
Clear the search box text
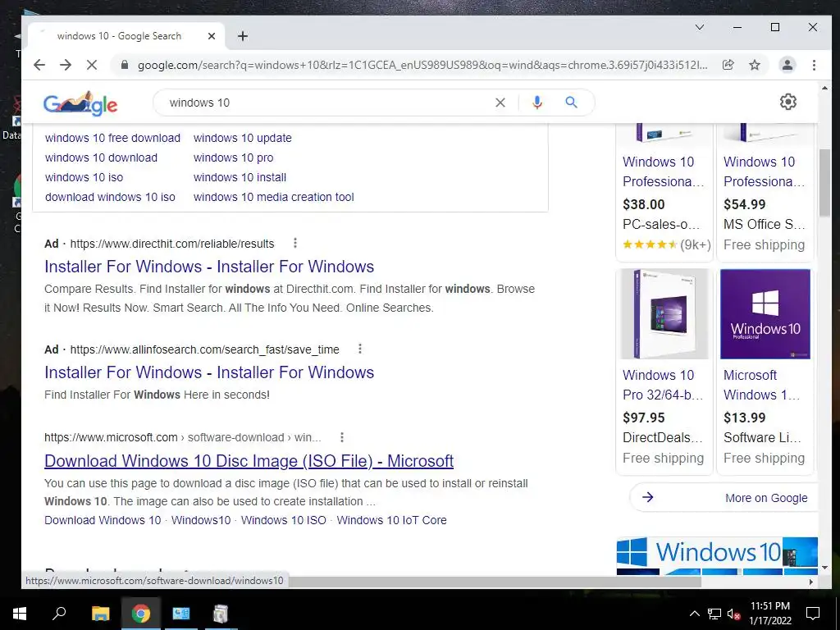pyautogui.click(x=500, y=103)
